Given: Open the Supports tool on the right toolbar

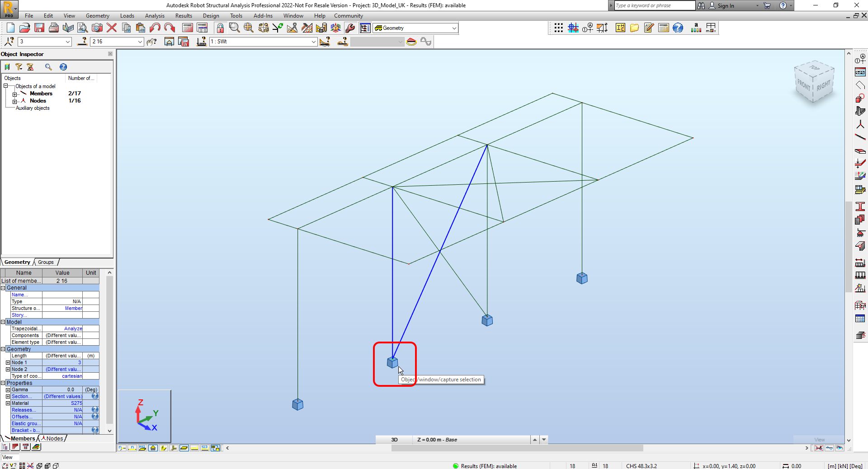Looking at the screenshot, I should 861,232.
